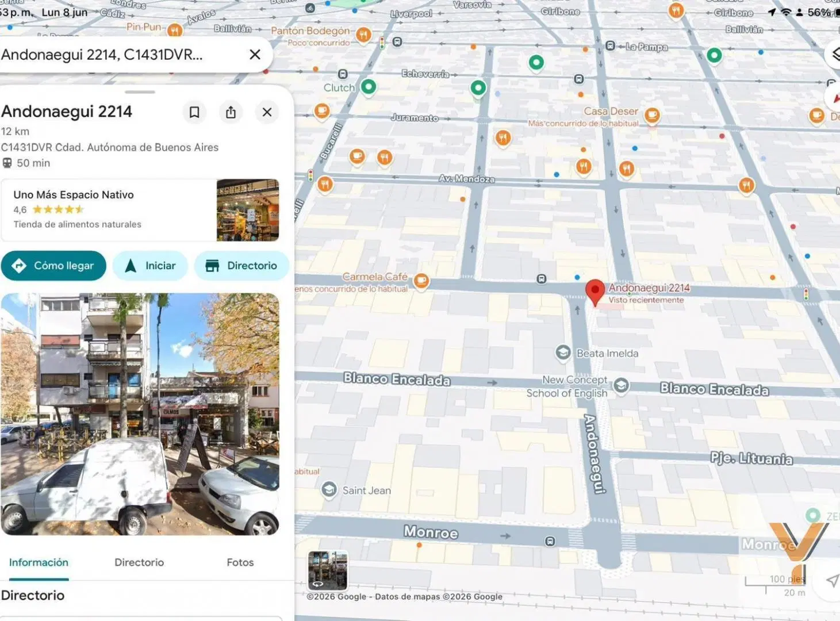Open the Uno Más Espacio Nativo listing

tap(140, 210)
